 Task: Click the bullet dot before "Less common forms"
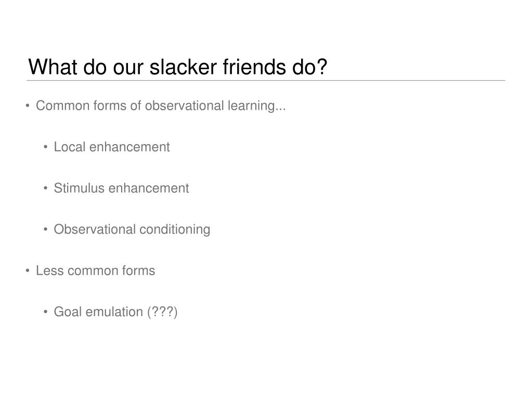pyautogui.click(x=28, y=271)
